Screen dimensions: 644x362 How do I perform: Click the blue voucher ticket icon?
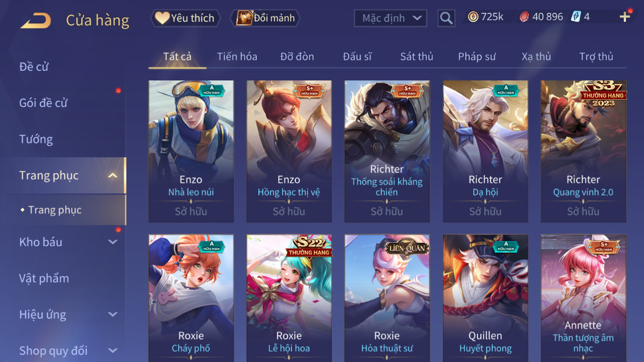576,17
